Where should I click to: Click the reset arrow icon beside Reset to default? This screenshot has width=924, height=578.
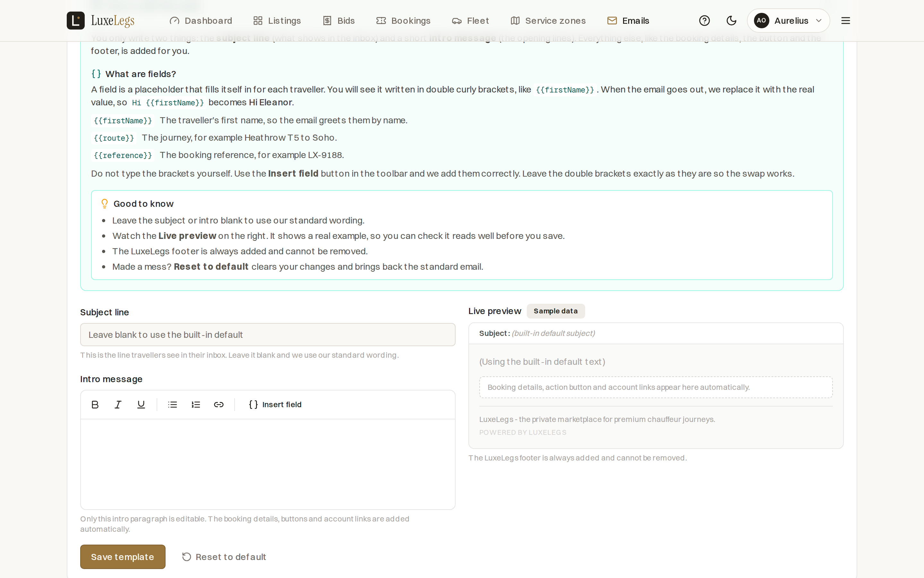[186, 556]
